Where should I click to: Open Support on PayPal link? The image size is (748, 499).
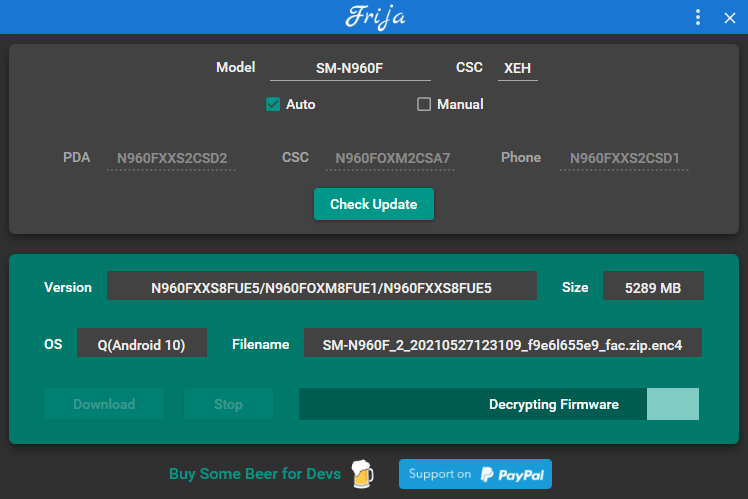pyautogui.click(x=475, y=474)
